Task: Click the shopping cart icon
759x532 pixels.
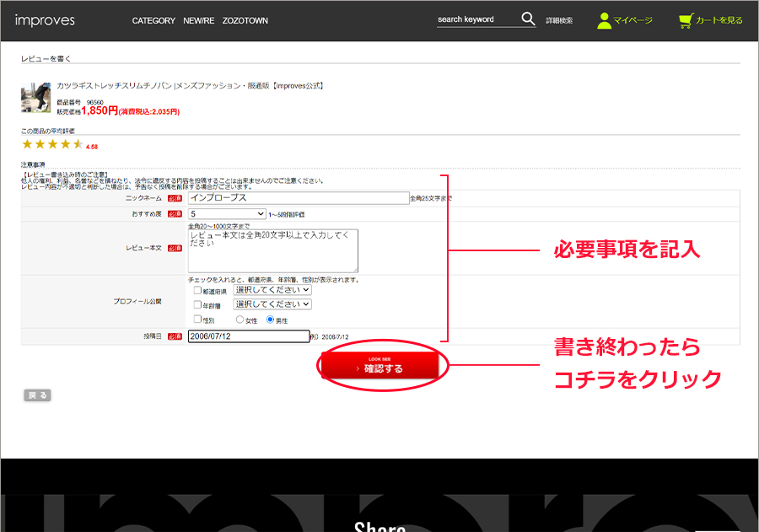Action: [x=686, y=20]
